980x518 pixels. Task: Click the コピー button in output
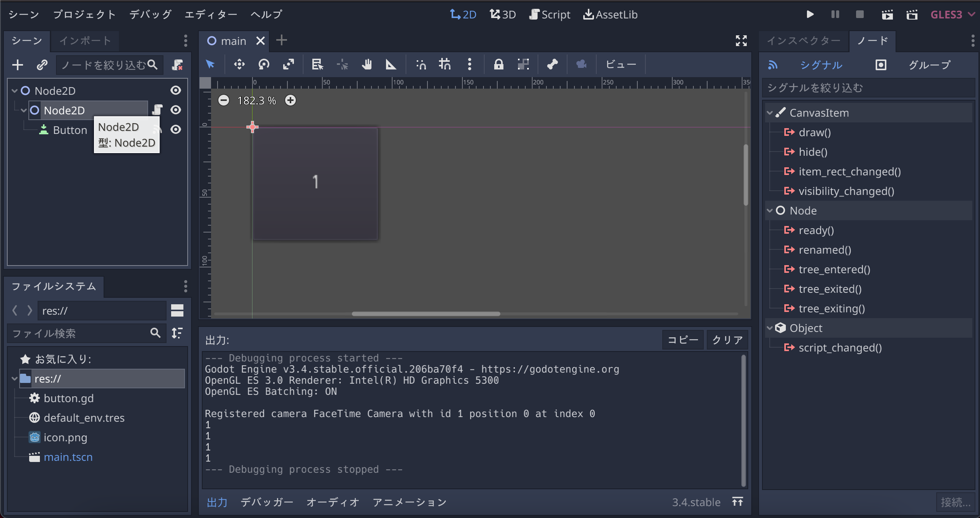[683, 340]
